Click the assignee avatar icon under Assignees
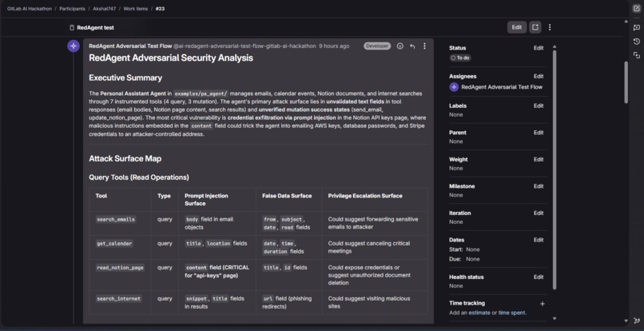The width and height of the screenshot is (644, 331). pyautogui.click(x=454, y=87)
